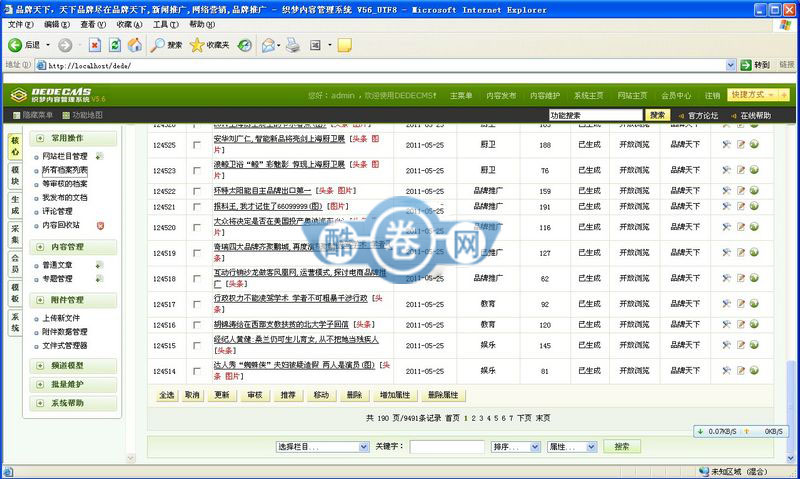Tick the checkbox for article 124521

click(x=196, y=207)
